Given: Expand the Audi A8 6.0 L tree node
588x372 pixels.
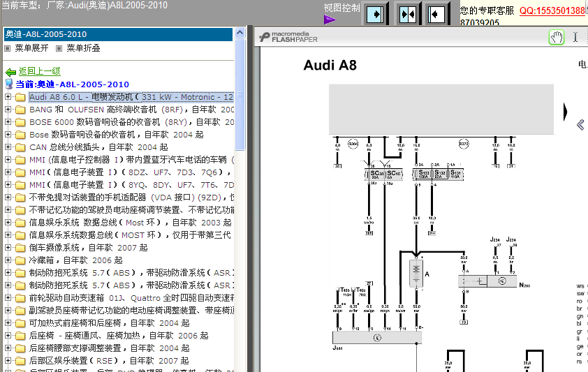Looking at the screenshot, I should click(x=8, y=97).
